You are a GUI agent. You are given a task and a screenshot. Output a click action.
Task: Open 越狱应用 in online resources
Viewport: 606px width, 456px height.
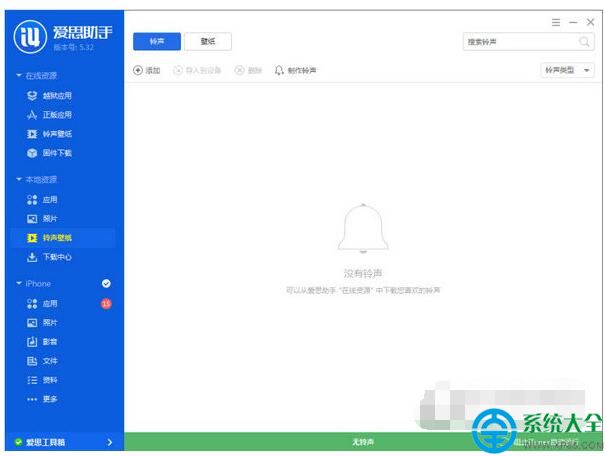(x=49, y=95)
